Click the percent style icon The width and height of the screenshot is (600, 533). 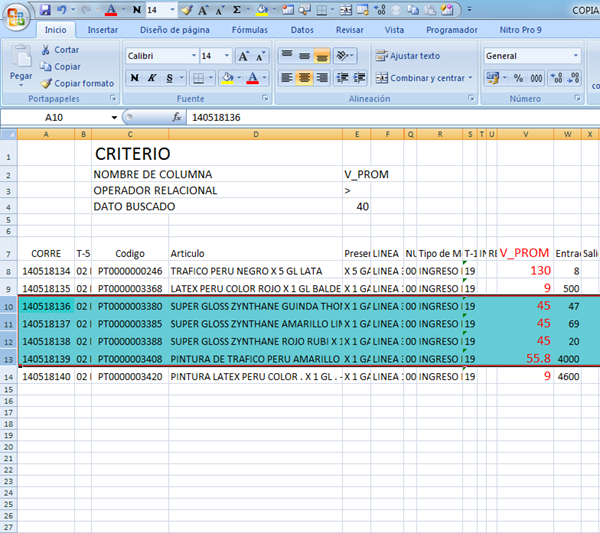pos(517,78)
